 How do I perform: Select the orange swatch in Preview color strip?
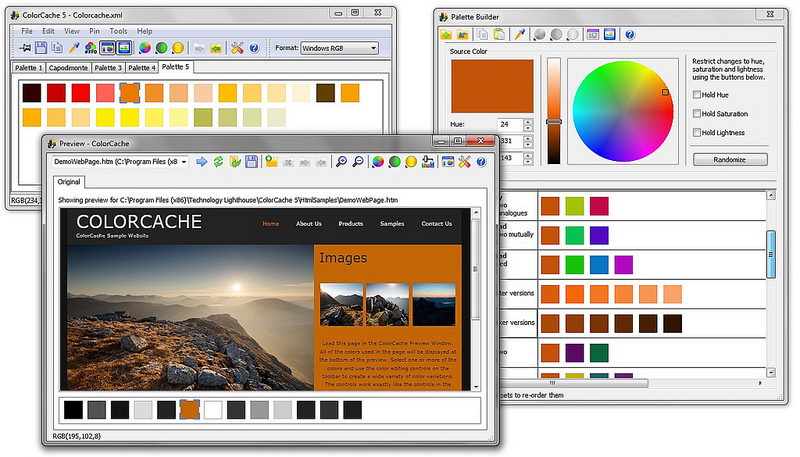(189, 410)
